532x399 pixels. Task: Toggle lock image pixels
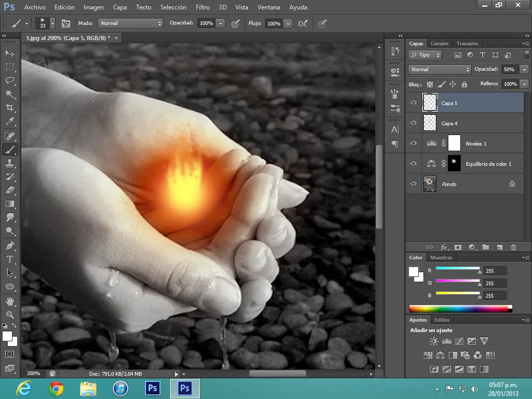click(441, 84)
